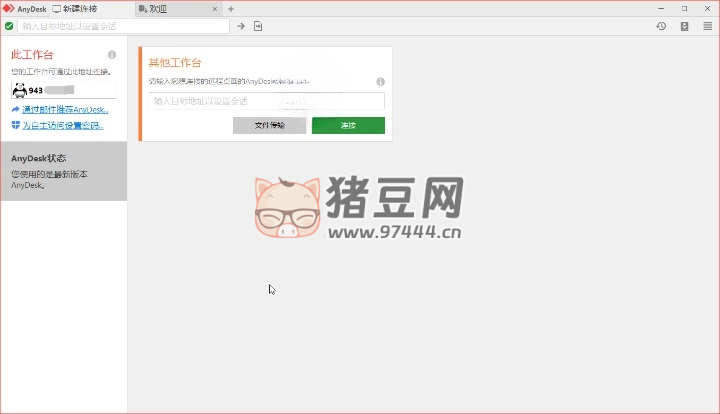Click remote address field in 其他工作台 panel
The height and width of the screenshot is (414, 720).
266,101
